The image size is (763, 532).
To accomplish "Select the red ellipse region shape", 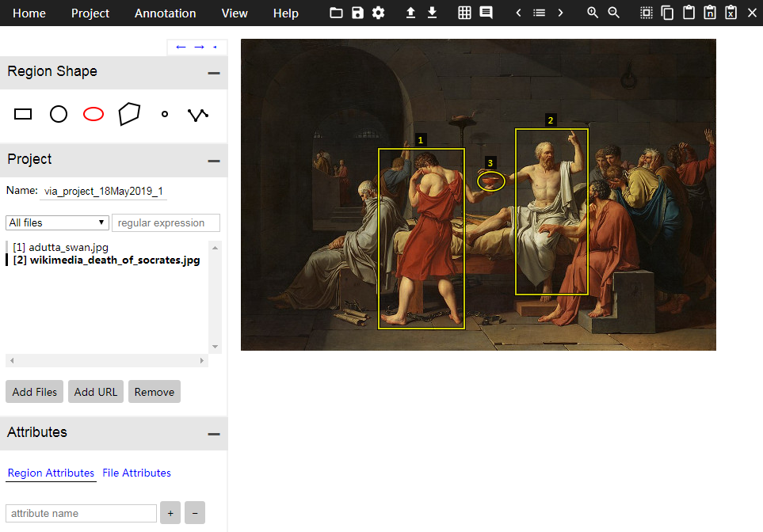I will pos(93,114).
